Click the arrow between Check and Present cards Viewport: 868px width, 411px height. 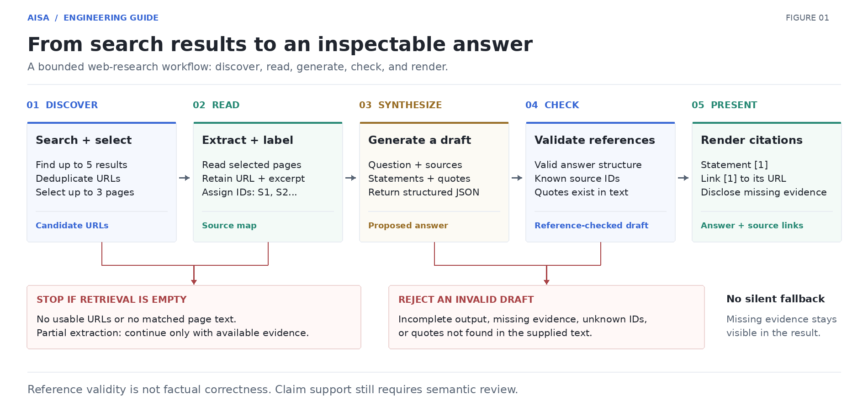(683, 178)
